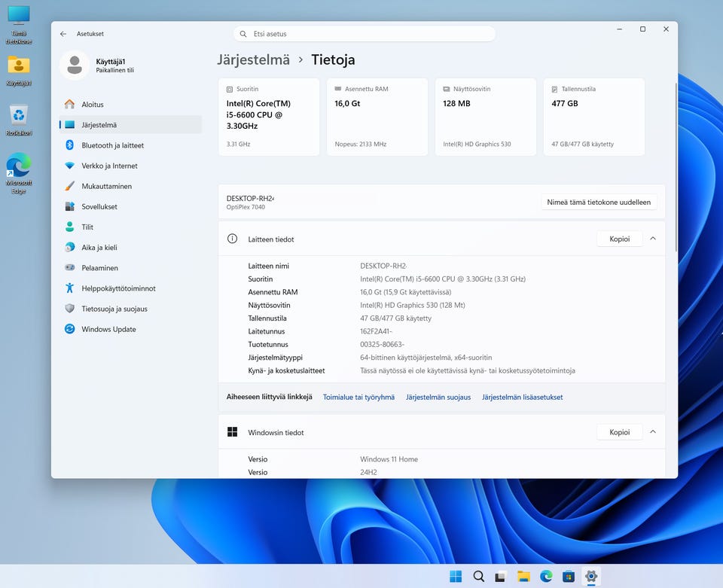Select the Microsoft Edge desktop shortcut

19,173
